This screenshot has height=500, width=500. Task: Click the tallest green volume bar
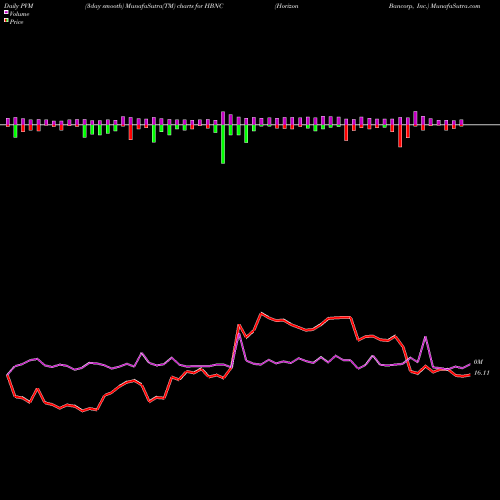[x=223, y=144]
